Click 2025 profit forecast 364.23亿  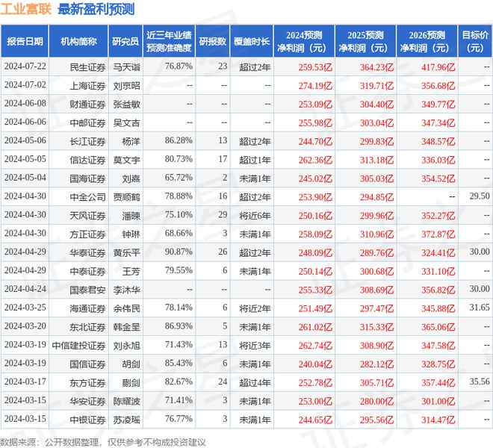click(x=376, y=67)
